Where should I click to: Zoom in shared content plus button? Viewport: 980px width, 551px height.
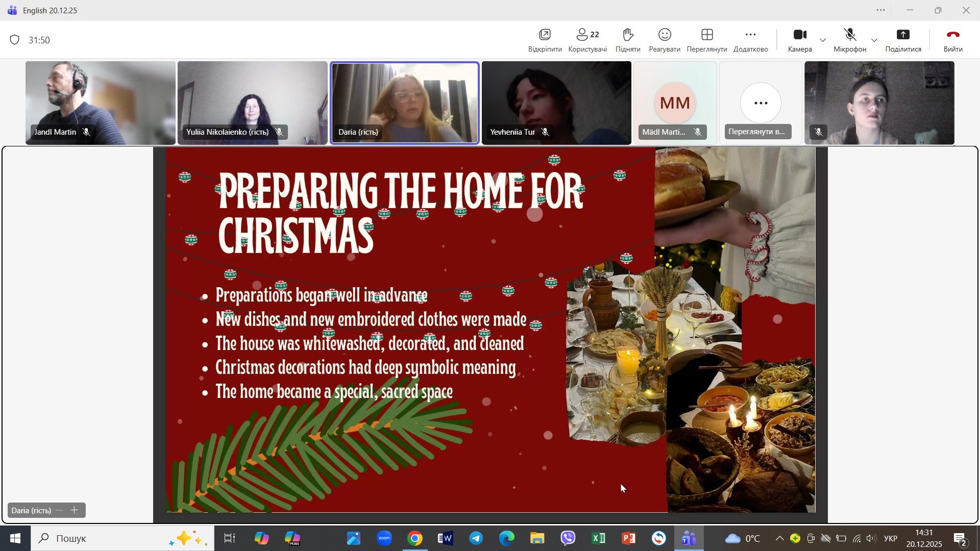pyautogui.click(x=75, y=510)
